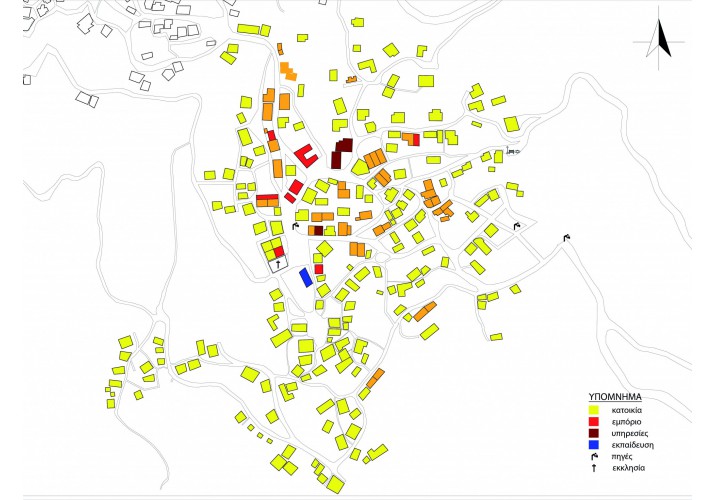Viewport: 715px width, 500px height.
Task: Click the legend label κατοικία
Action: click(627, 410)
